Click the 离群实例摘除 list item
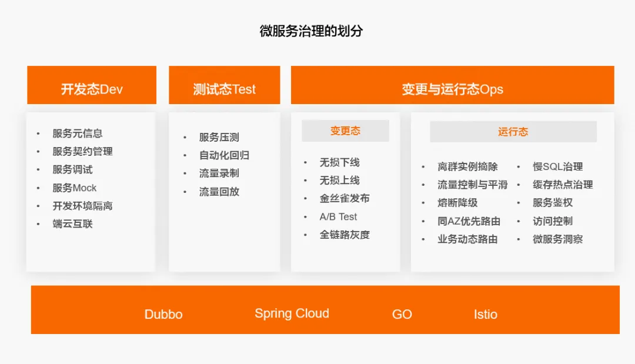This screenshot has width=635, height=364. click(x=467, y=166)
